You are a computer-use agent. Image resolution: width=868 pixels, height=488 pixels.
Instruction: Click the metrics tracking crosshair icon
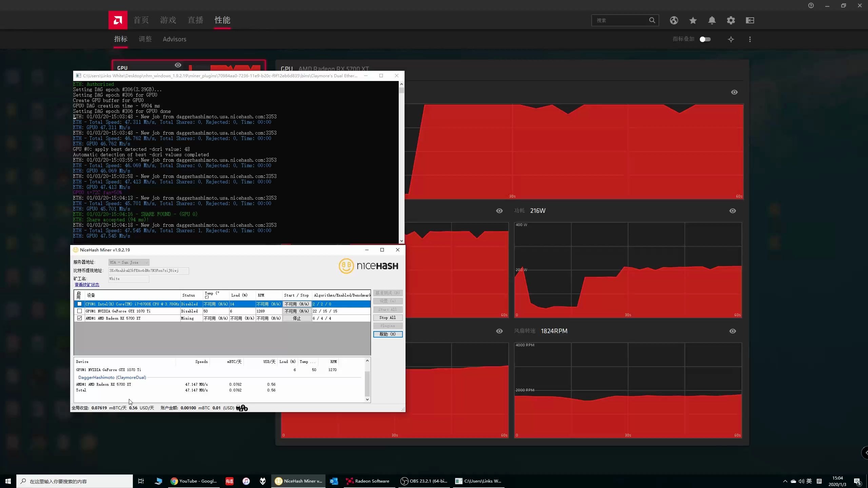click(x=731, y=39)
